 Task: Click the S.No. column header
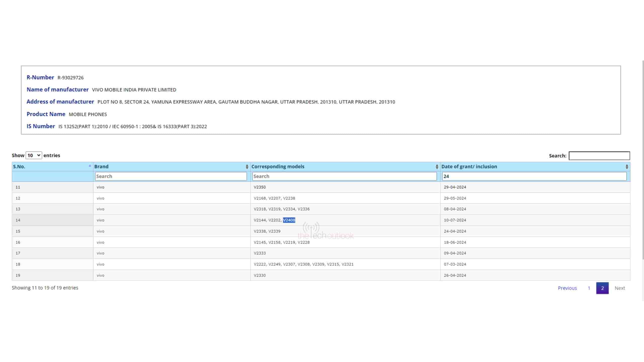19,167
